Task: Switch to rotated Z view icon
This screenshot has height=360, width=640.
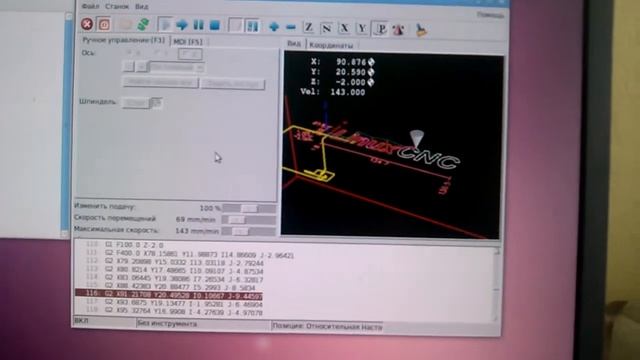Action: [x=326, y=28]
